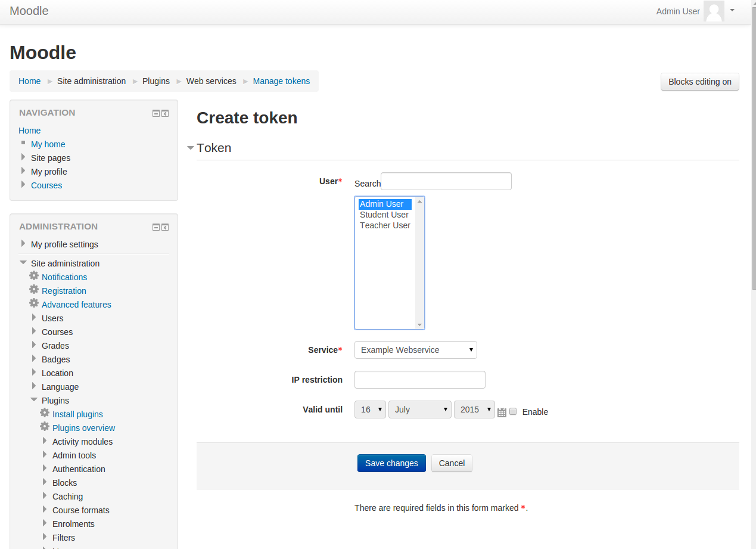Open the Service dropdown
Screen dimensions: 756x549
pos(415,350)
